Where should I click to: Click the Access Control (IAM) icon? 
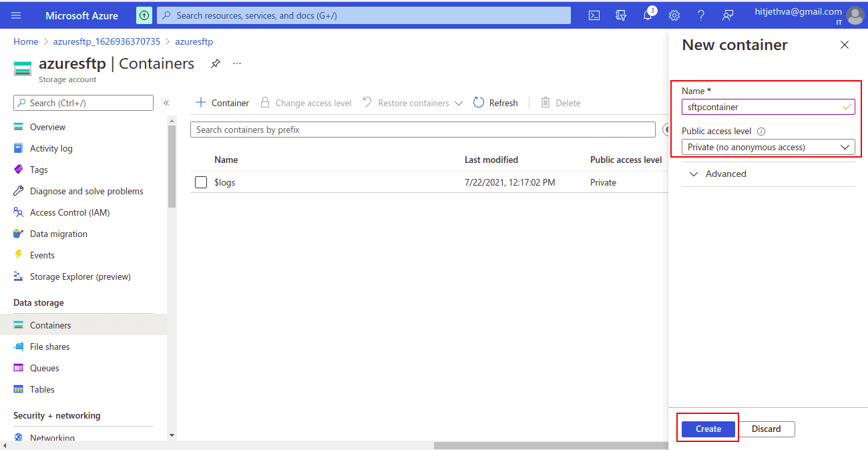19,212
